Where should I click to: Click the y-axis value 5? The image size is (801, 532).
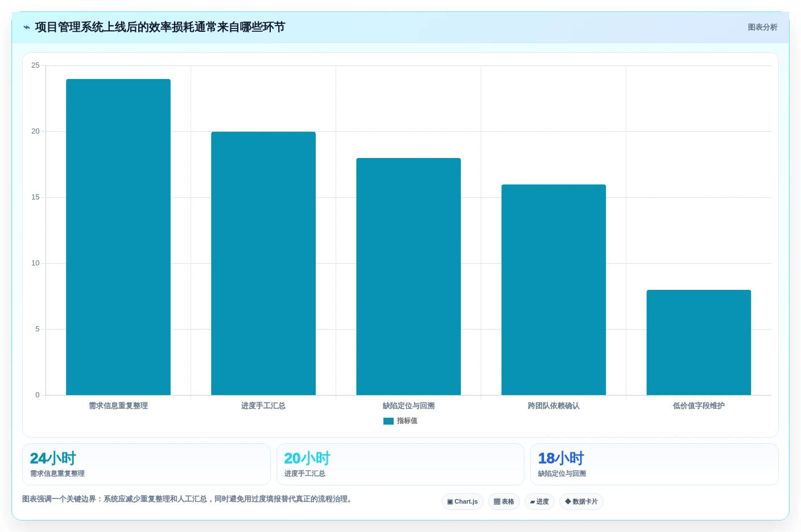pos(38,329)
